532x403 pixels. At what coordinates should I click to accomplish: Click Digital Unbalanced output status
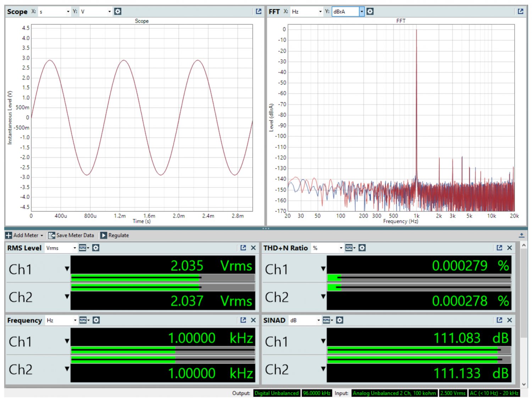(277, 393)
